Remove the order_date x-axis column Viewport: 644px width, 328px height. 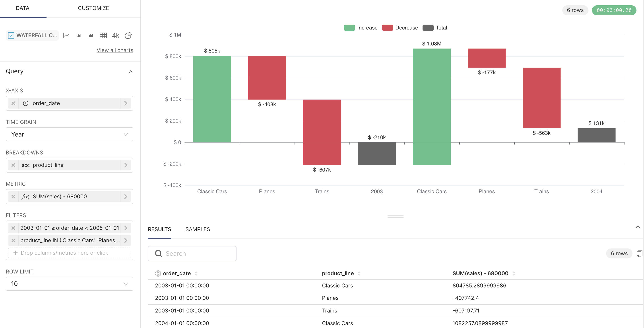click(13, 103)
